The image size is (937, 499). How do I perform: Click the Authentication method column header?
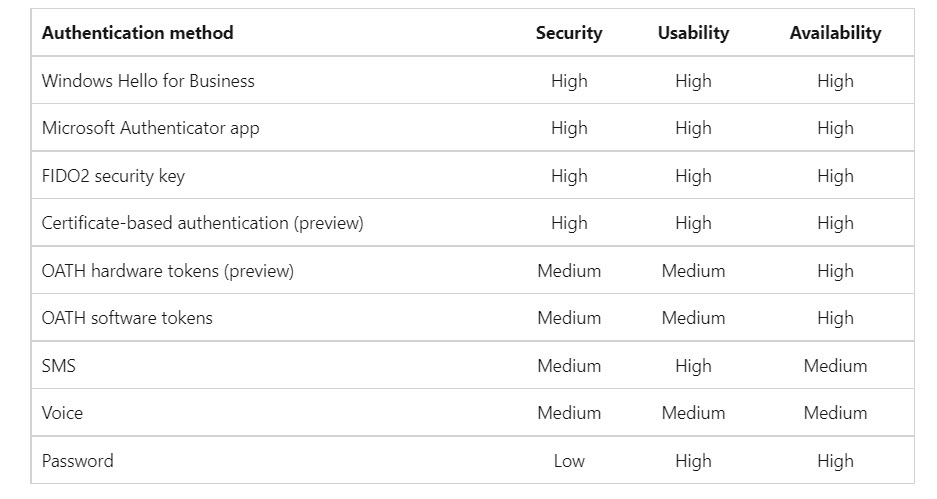click(137, 33)
